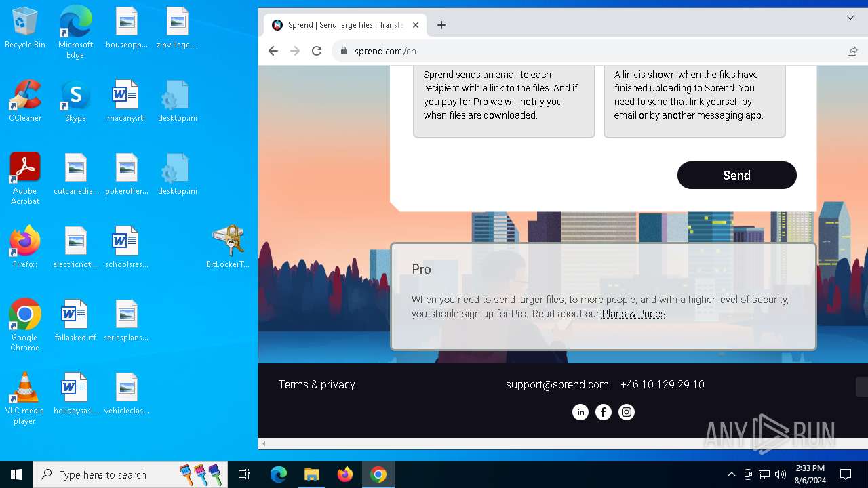Open Sprend's LinkedIn page icon
The height and width of the screenshot is (488, 868).
[580, 412]
